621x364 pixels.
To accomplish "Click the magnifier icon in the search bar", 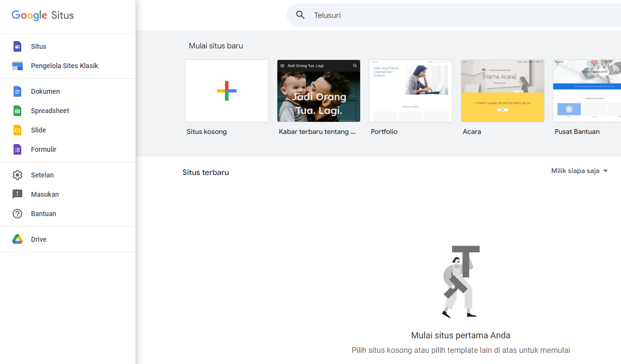I will [301, 15].
